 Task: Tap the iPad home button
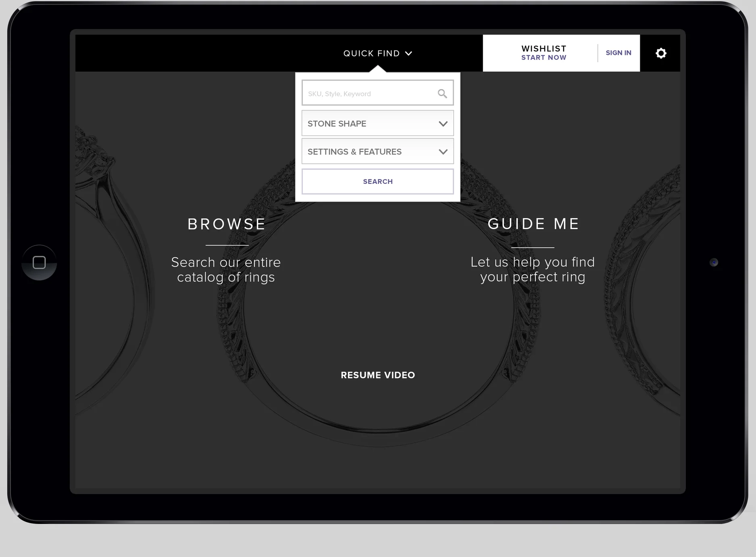[39, 263]
